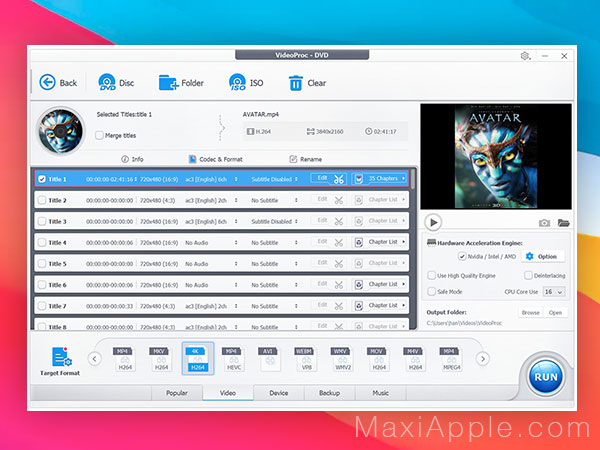Choose the WEBM VP8 format
Image resolution: width=600 pixels, height=450 pixels.
pyautogui.click(x=306, y=359)
